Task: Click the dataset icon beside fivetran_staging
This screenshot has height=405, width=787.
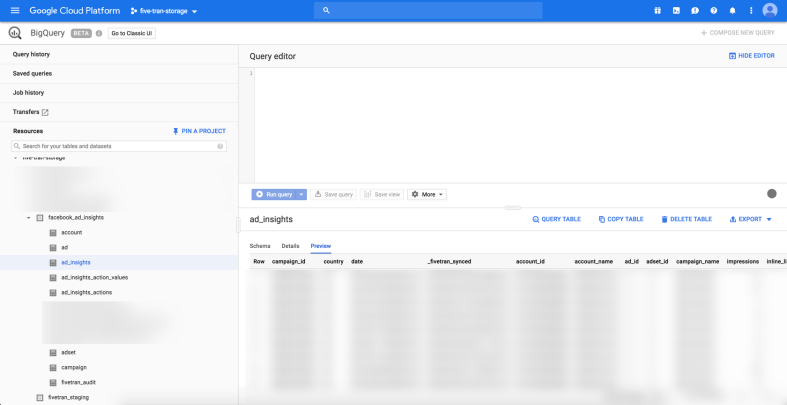Action: click(x=40, y=397)
